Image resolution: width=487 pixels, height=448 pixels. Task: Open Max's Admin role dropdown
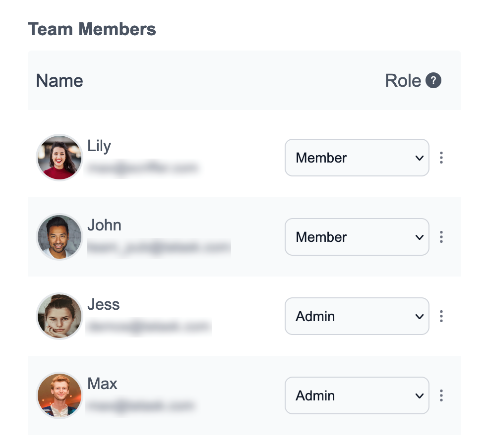point(357,395)
